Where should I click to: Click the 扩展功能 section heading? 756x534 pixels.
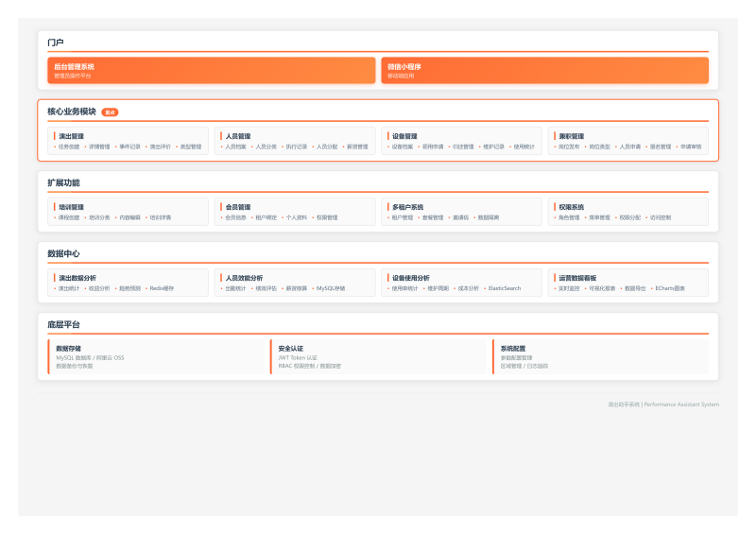(63, 182)
